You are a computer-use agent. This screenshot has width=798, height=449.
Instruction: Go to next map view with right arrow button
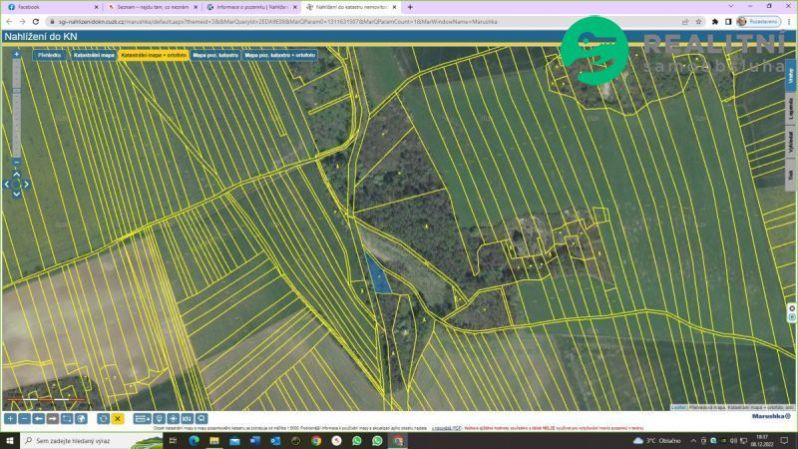(x=52, y=419)
